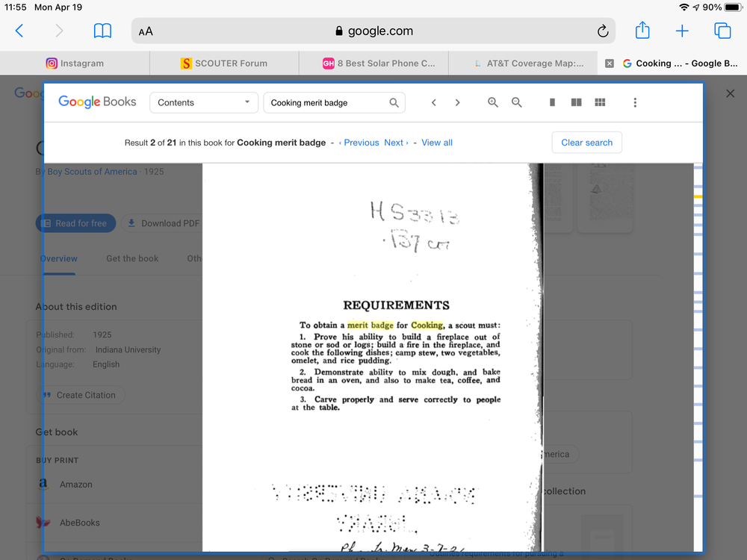Click the Wi-Fi icon in status bar
Screen dimensions: 747x560
tap(684, 7)
